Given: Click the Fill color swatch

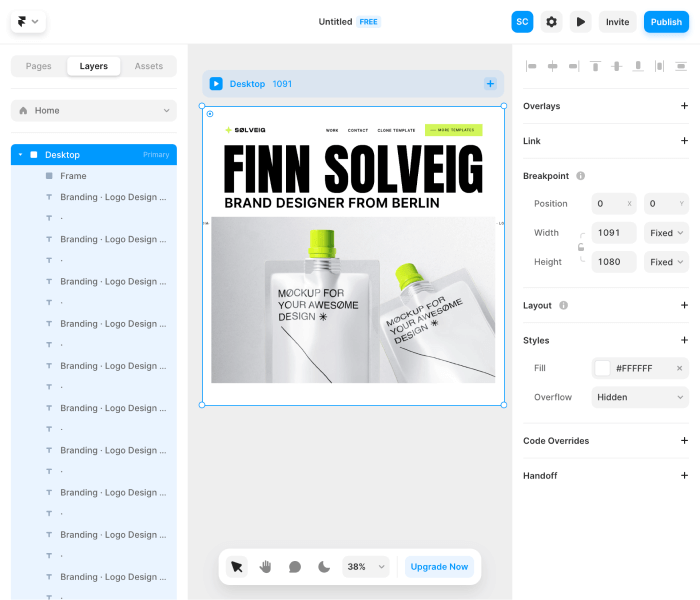Looking at the screenshot, I should pyautogui.click(x=603, y=368).
